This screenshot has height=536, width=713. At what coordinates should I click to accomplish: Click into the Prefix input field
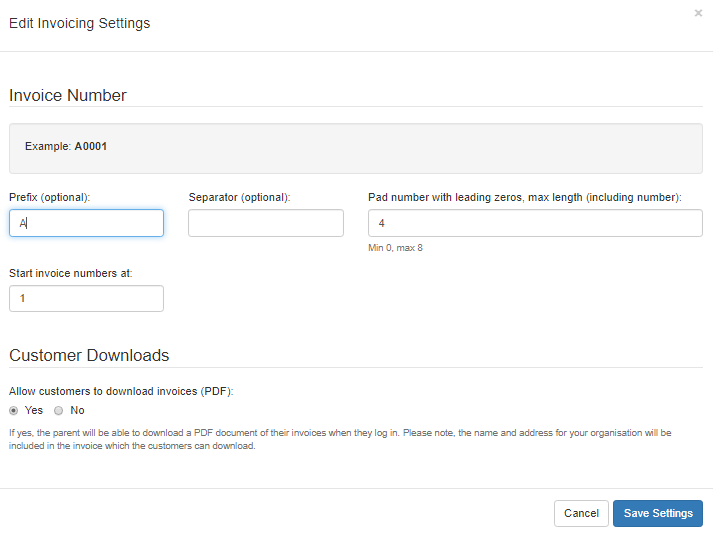pyautogui.click(x=86, y=223)
